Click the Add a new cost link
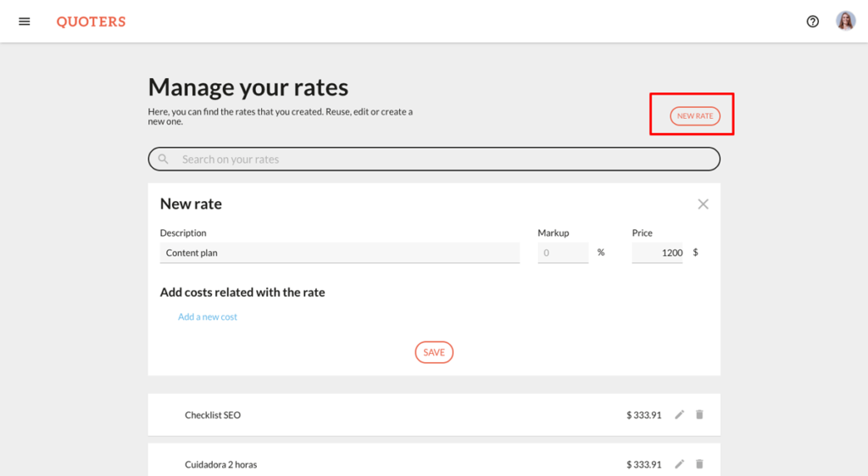This screenshot has width=868, height=476. pyautogui.click(x=208, y=317)
